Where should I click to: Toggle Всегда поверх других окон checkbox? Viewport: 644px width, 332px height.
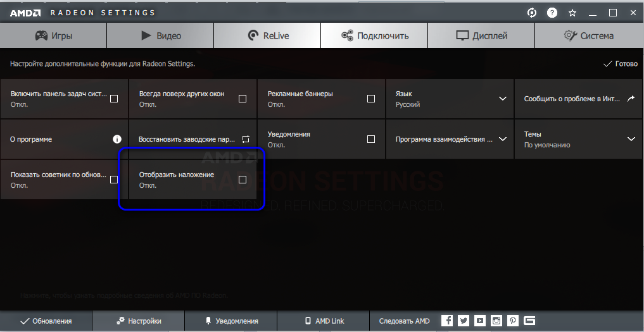243,99
